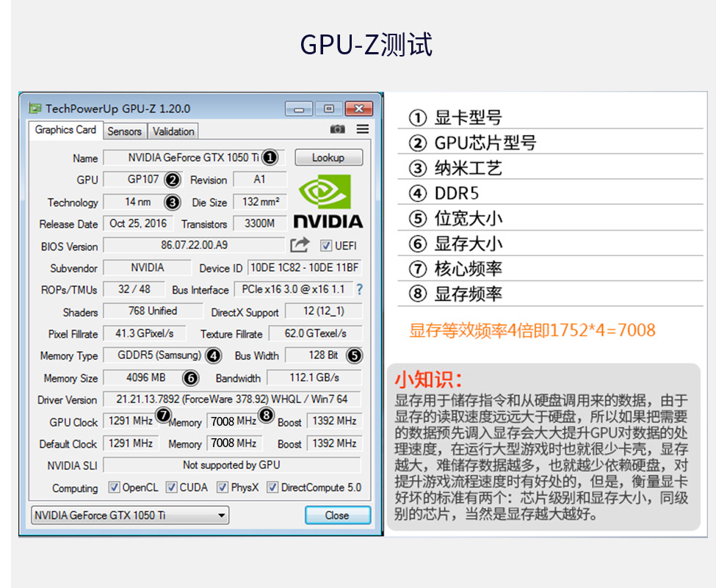The width and height of the screenshot is (727, 588).
Task: Click the orange text '显存等效频率4倍即1752*4=7008'
Action: pyautogui.click(x=532, y=330)
